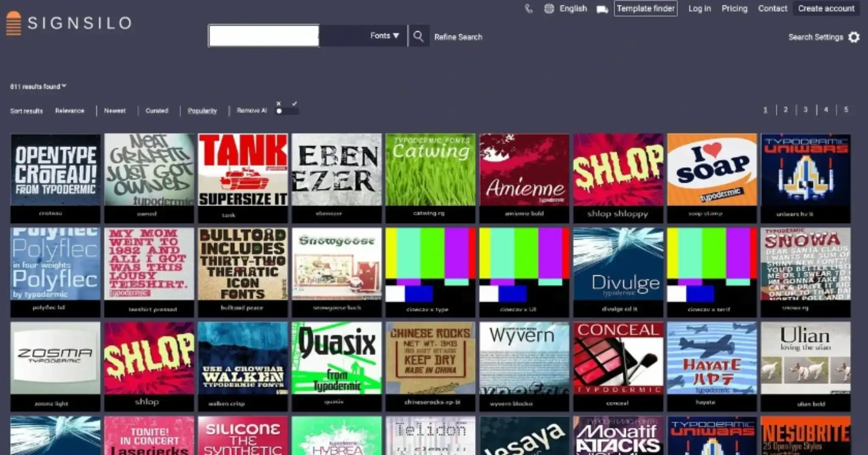Focus the search text input field
The width and height of the screenshot is (868, 455).
(x=264, y=36)
